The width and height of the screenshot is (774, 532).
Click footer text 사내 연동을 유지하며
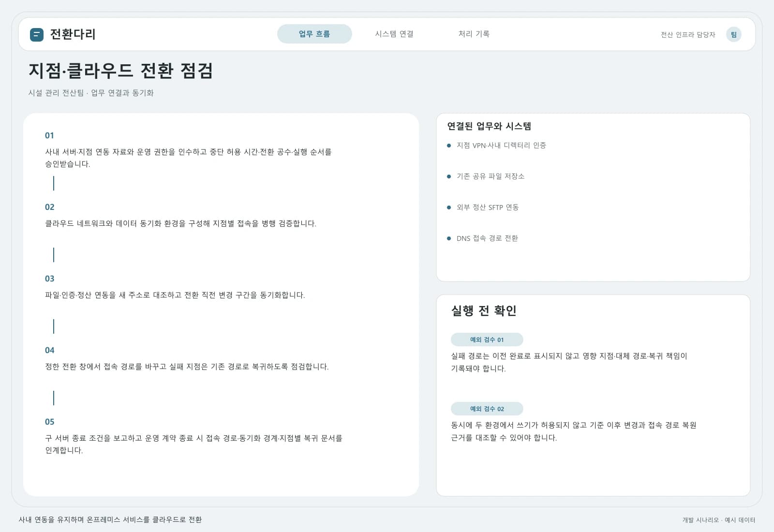tap(110, 519)
